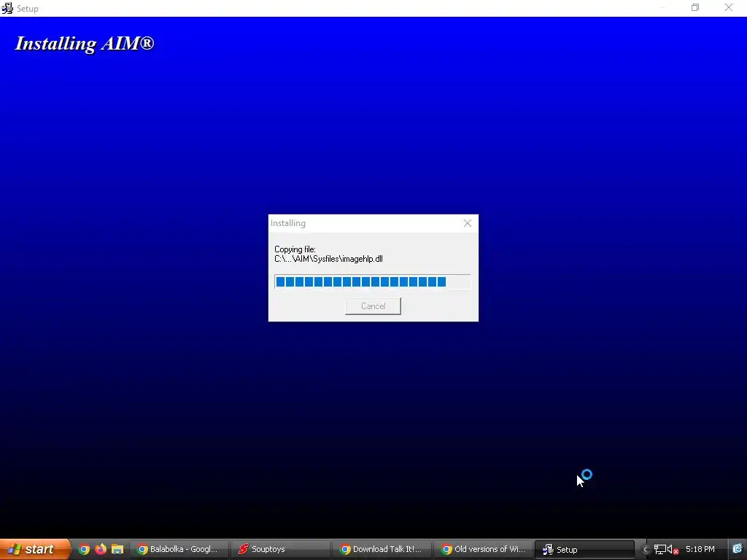Screen dimensions: 747x560
Task: Click the Setup installer icon in title bar
Action: pyautogui.click(x=7, y=8)
